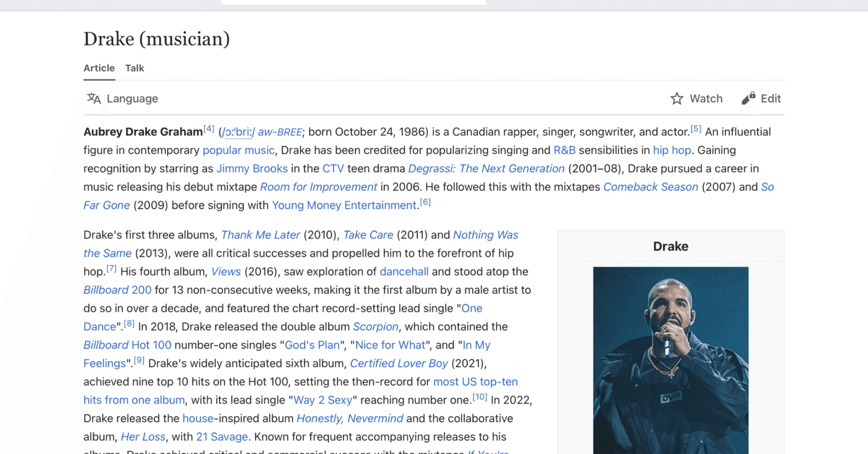Open the Jimmy Brooks link
The image size is (868, 454).
click(252, 168)
